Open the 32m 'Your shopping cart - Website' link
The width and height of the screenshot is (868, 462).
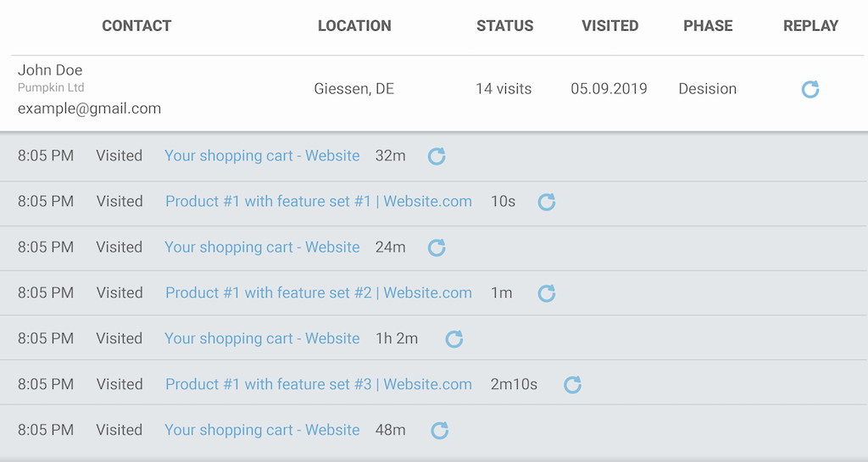point(262,156)
